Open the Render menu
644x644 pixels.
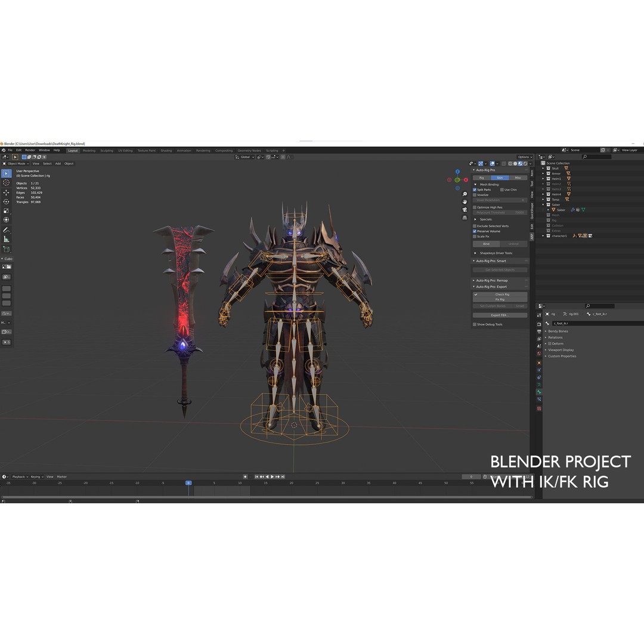30,150
